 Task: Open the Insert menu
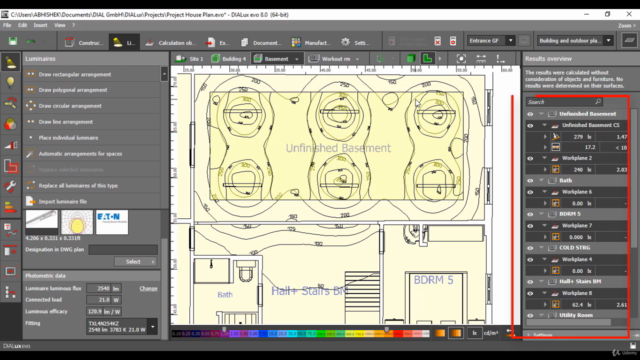tap(40, 25)
